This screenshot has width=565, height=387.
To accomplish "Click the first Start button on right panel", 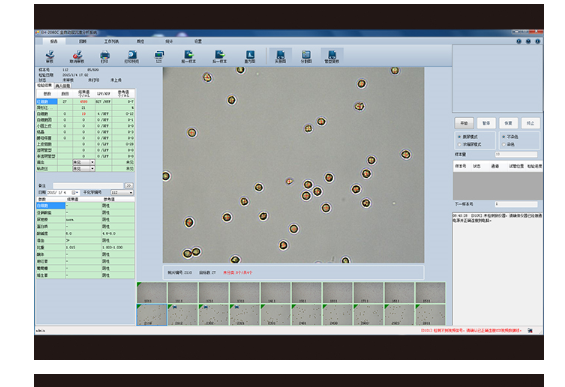I will click(x=464, y=123).
